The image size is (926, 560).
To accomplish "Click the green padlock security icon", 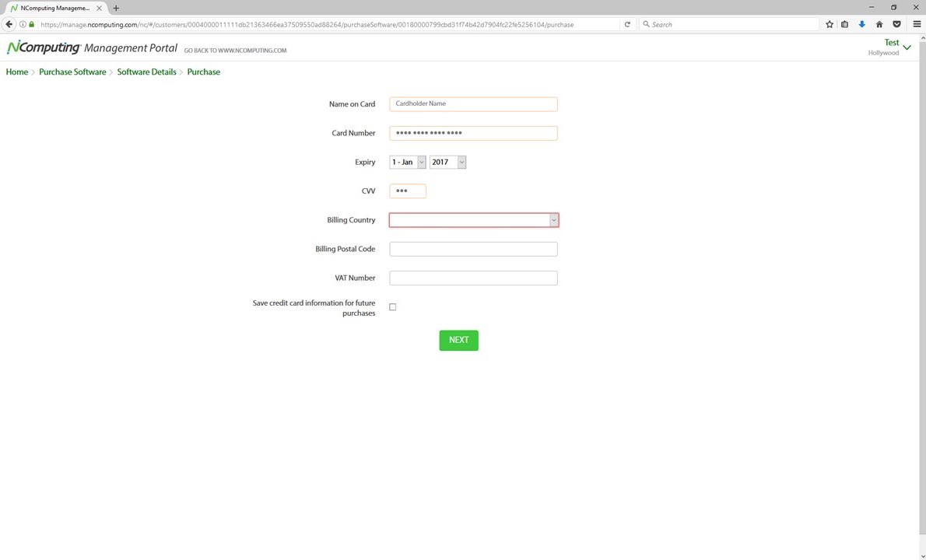I will point(31,24).
